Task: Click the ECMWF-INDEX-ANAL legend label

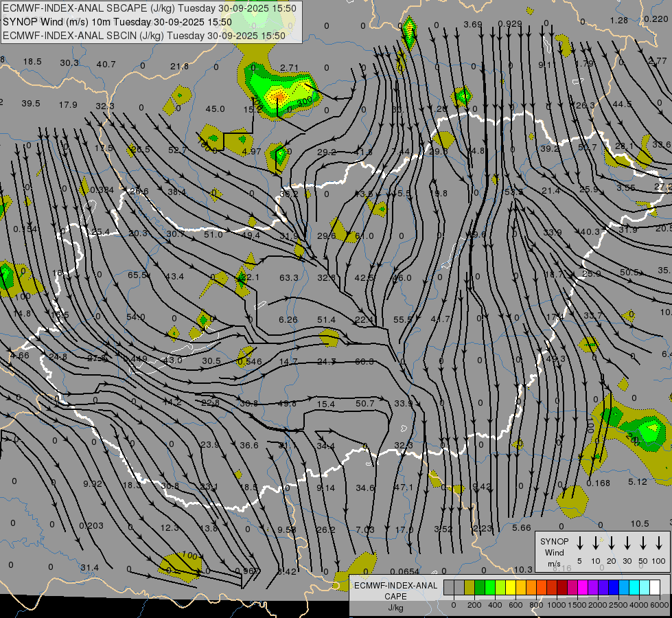Action: [395, 586]
